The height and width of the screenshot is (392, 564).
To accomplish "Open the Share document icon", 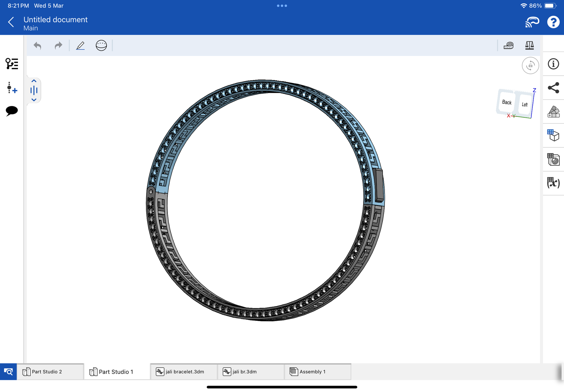I will click(553, 88).
